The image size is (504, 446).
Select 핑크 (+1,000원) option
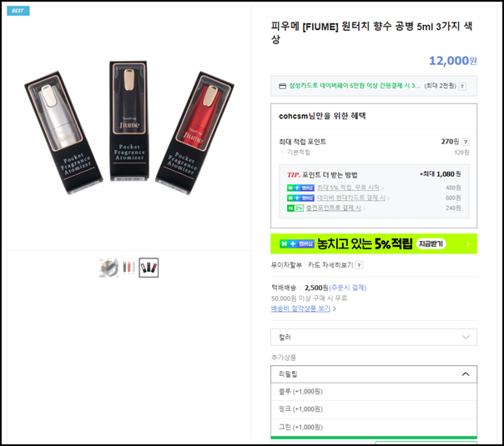(374, 409)
